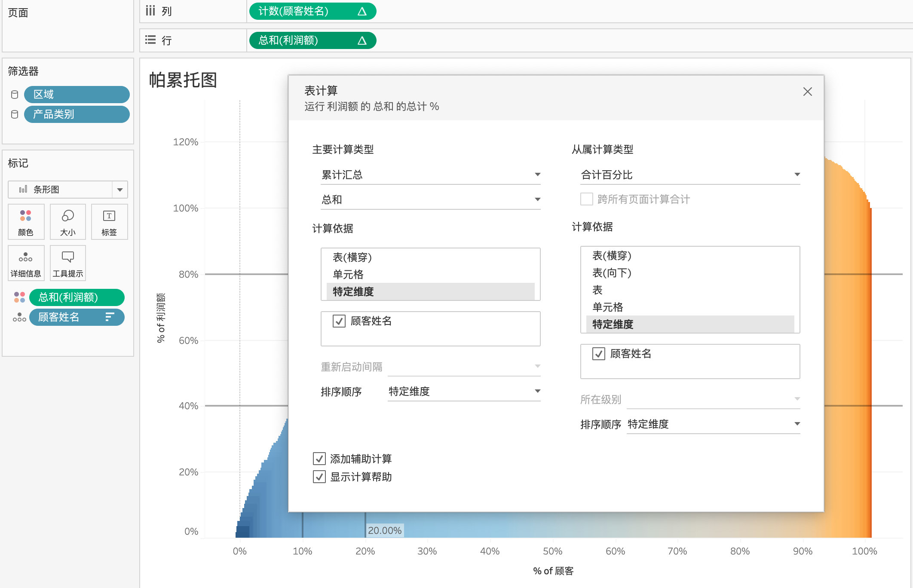
Task: Click the 区域 filter pill
Action: (x=77, y=94)
